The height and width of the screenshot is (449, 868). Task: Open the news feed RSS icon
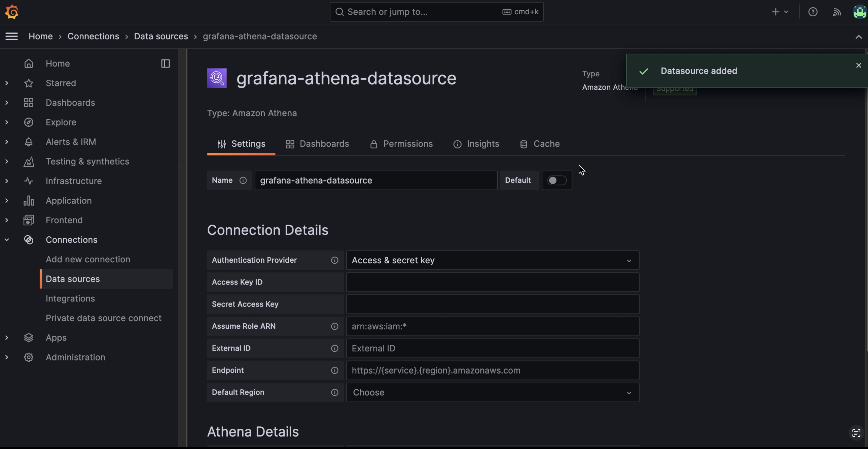(x=837, y=12)
